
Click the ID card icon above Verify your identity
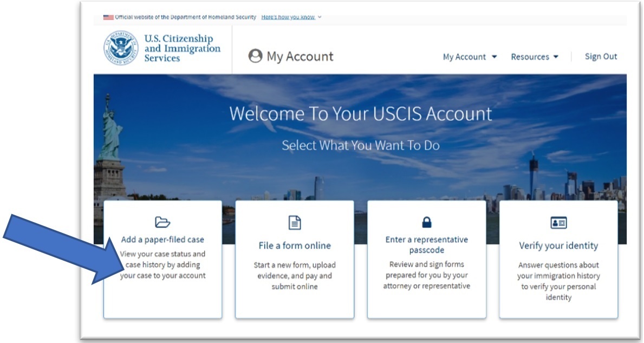[x=558, y=222]
